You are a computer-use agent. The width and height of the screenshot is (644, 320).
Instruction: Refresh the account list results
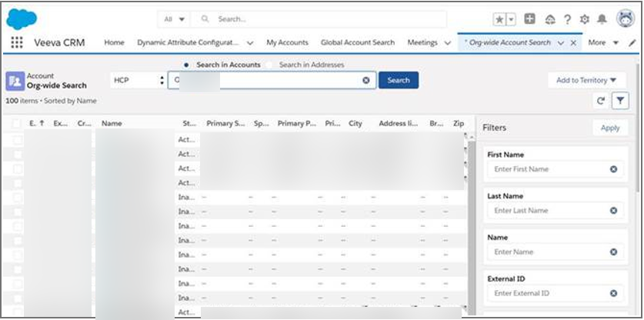601,101
